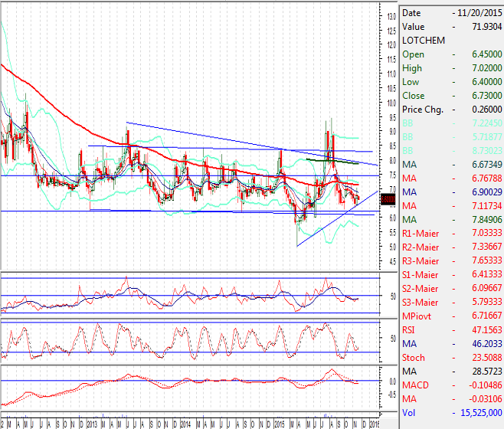Select the RSI indicator row
The image size is (504, 429).
[x=450, y=330]
